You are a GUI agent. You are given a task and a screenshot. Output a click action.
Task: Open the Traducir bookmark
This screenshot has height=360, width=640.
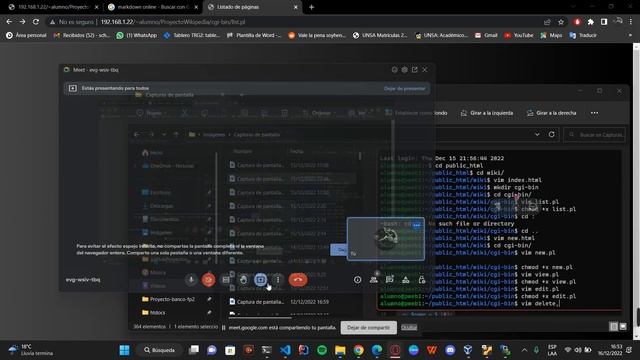coord(583,36)
